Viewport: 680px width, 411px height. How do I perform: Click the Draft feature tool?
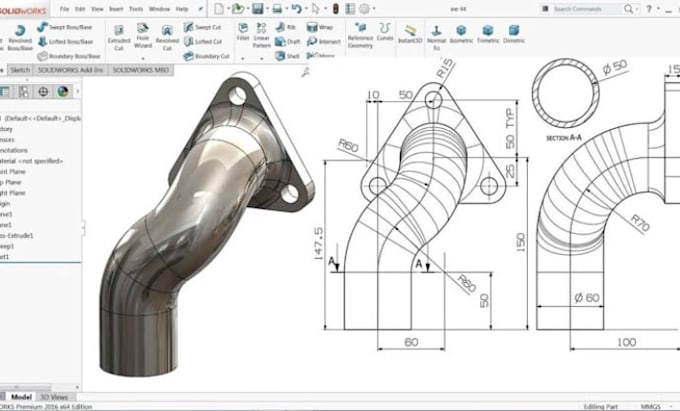click(288, 42)
